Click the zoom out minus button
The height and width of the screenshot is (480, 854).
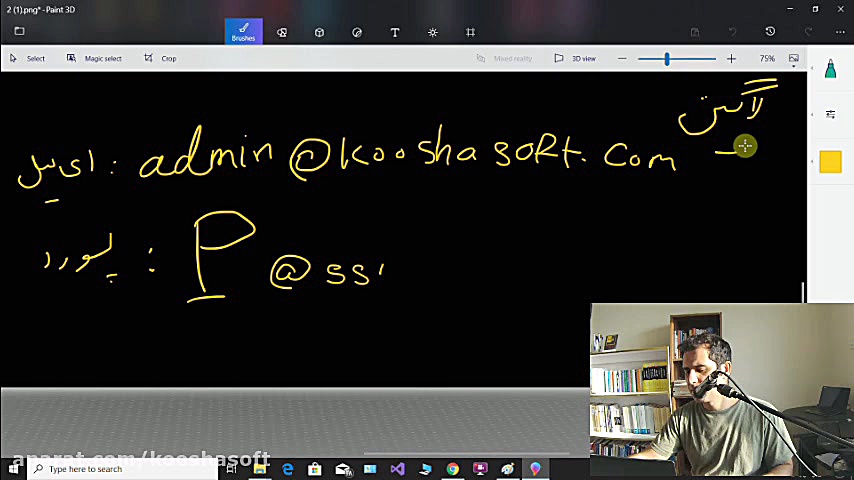click(x=622, y=59)
